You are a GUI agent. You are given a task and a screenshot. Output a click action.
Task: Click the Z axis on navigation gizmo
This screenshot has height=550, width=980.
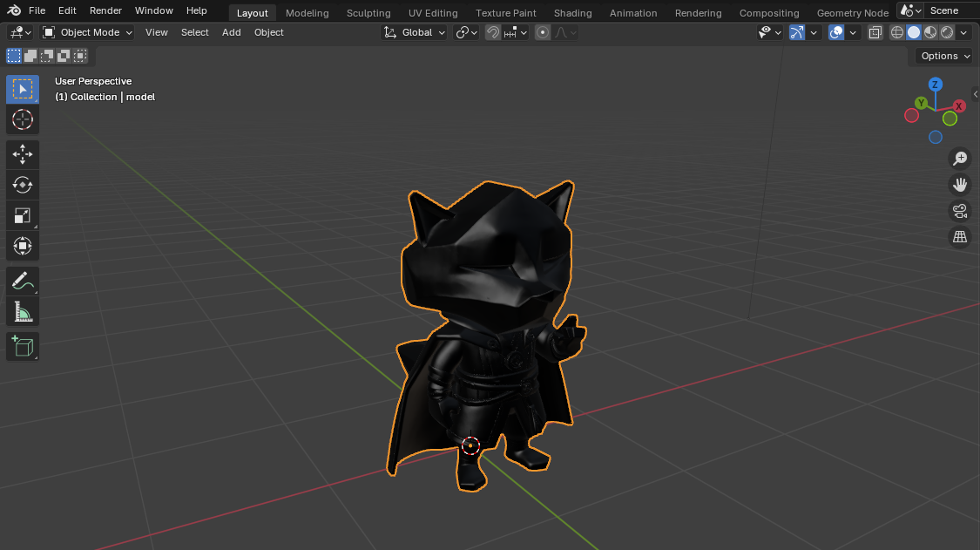[935, 85]
